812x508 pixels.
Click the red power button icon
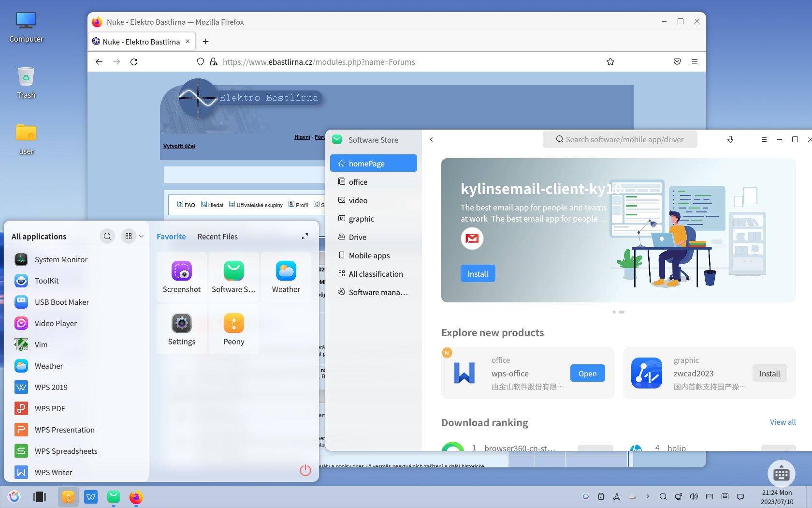pos(305,470)
